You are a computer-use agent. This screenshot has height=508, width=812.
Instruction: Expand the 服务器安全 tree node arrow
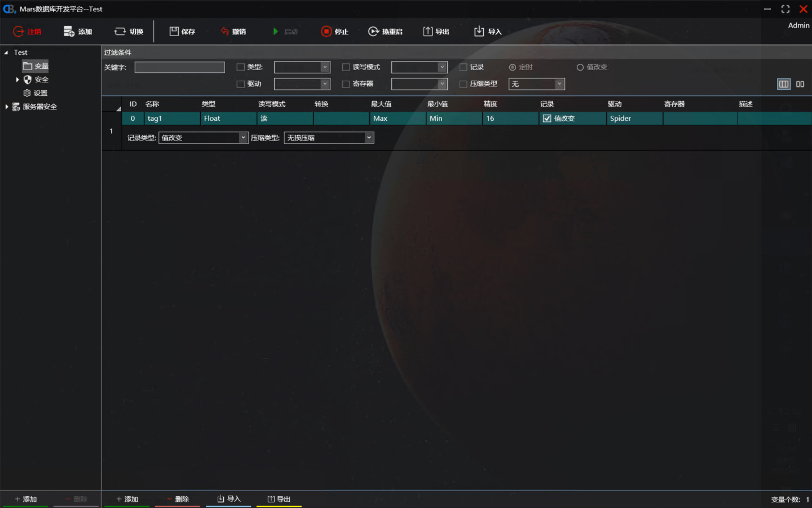pyautogui.click(x=7, y=107)
